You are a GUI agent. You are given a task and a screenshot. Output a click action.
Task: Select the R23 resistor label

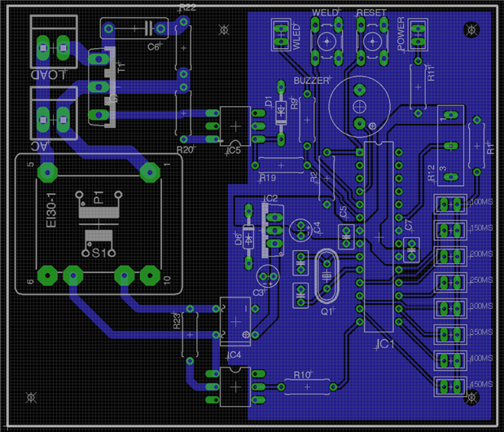(x=177, y=321)
